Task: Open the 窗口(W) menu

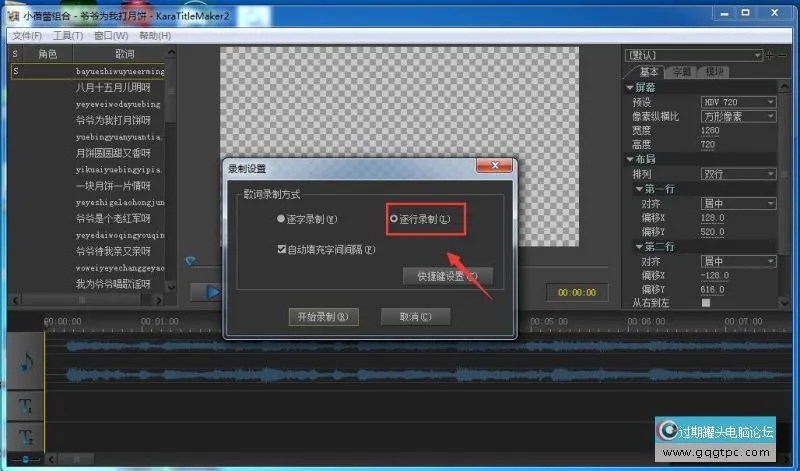Action: [111, 35]
